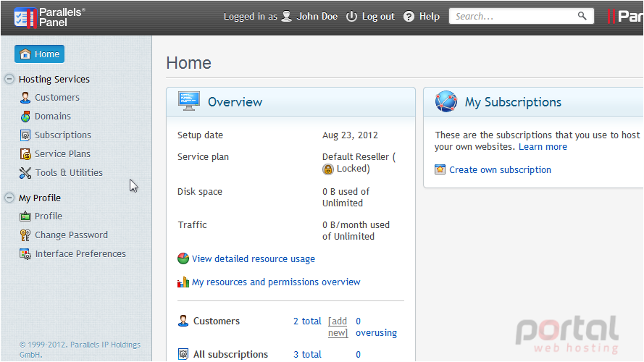Select the Subscriptions gear icon

[x=25, y=135]
